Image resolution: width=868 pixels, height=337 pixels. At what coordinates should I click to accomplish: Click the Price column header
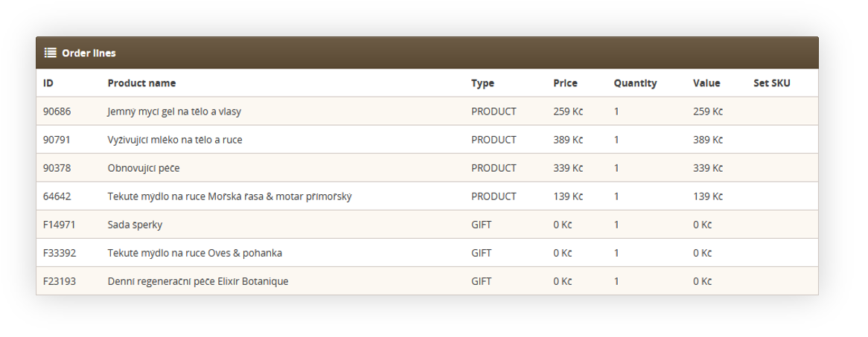pos(565,83)
